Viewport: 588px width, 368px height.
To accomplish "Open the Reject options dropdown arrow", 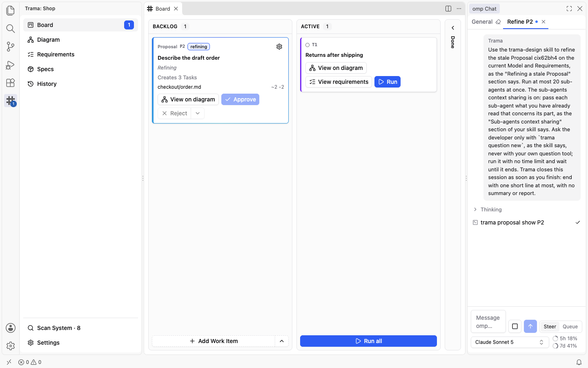I will click(x=198, y=113).
